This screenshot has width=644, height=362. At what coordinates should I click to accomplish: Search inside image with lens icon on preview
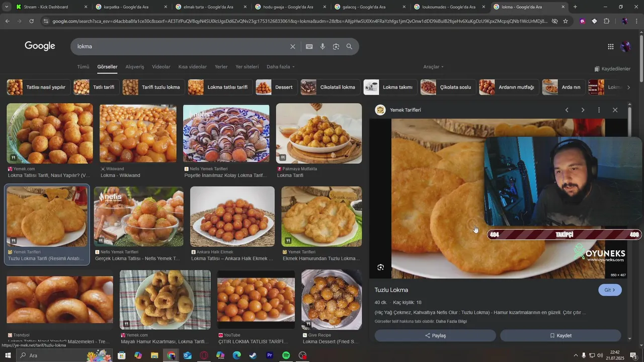click(381, 267)
